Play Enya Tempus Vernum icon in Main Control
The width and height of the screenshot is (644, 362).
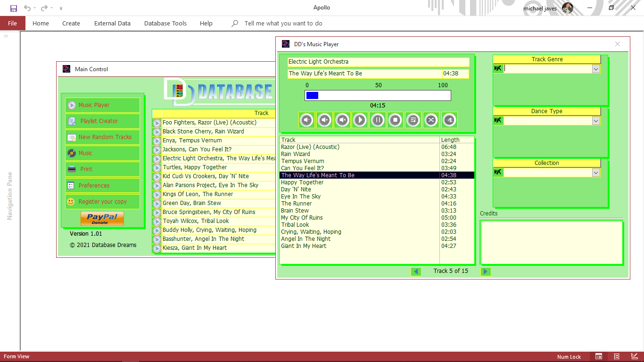point(157,140)
